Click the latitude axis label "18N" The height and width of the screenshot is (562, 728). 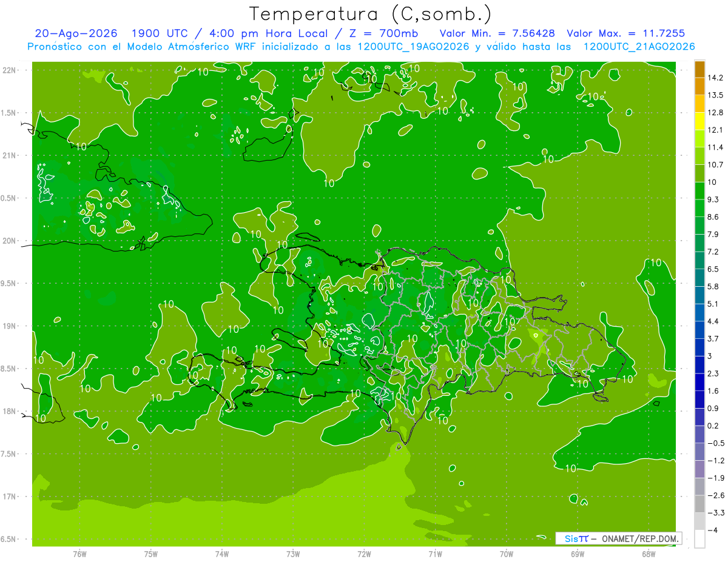9,412
